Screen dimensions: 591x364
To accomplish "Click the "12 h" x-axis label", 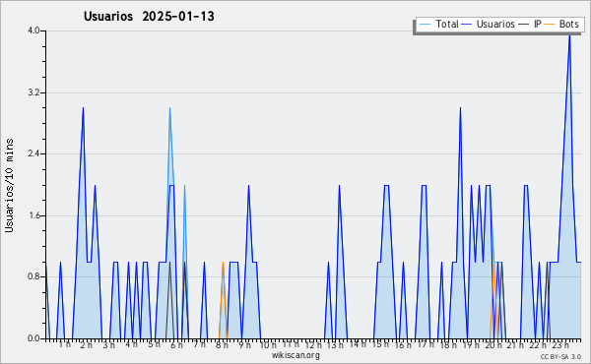I will pos(313,345).
